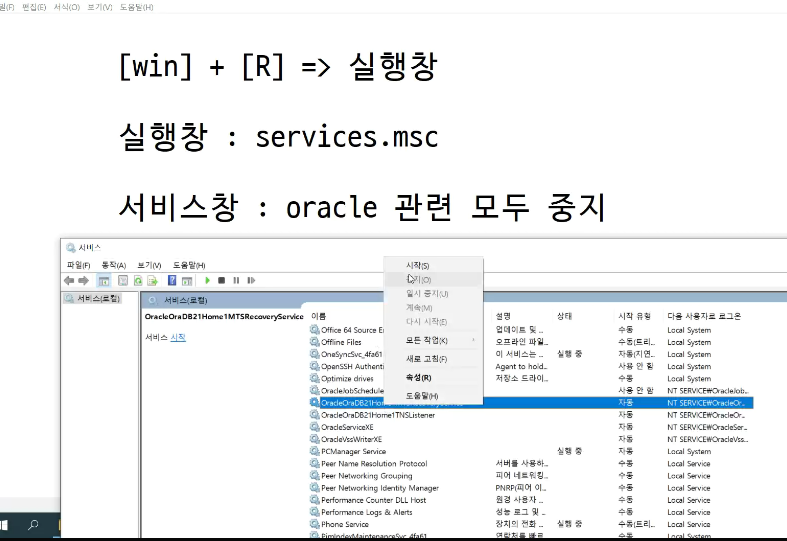
Task: Select Performance Logs & Alerts service
Action: coord(531,512)
